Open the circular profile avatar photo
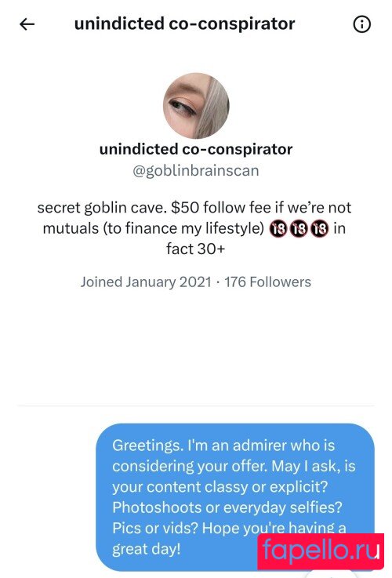 196,105
